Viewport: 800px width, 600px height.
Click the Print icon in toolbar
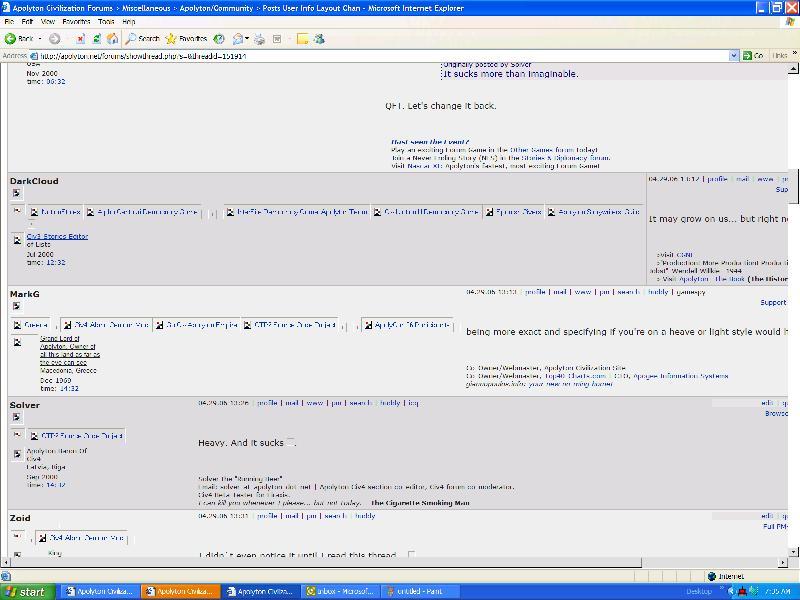259,38
